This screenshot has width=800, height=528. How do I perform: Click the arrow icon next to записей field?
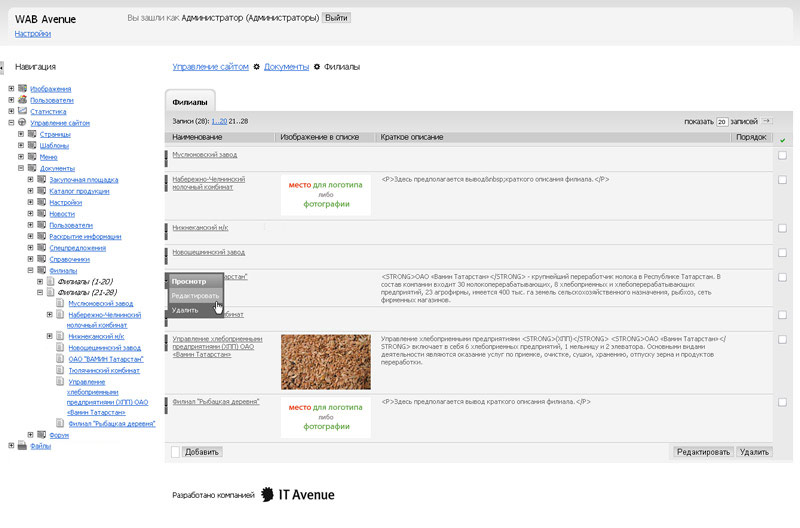(766, 121)
